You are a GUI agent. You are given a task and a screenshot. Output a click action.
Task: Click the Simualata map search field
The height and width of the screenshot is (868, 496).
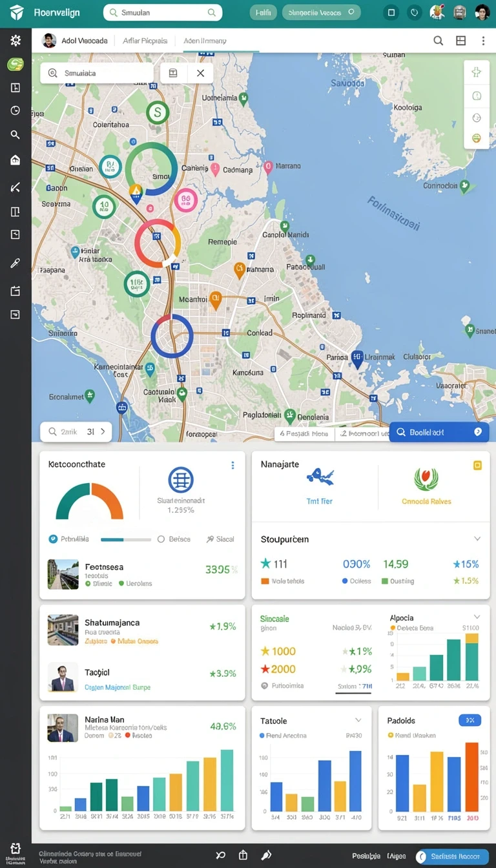[97, 73]
